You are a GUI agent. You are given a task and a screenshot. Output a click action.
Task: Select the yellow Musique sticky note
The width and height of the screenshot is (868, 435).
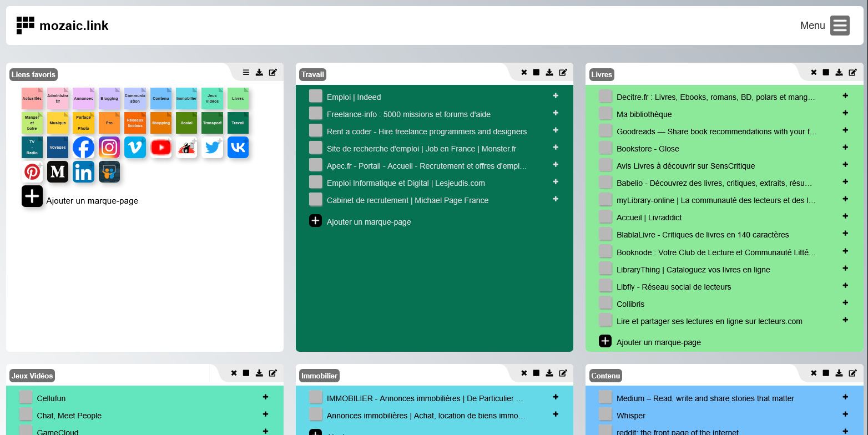point(58,123)
